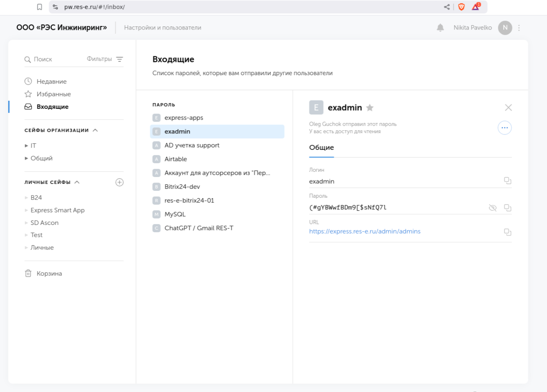
Task: Star exadmin as a favorite
Action: point(369,108)
